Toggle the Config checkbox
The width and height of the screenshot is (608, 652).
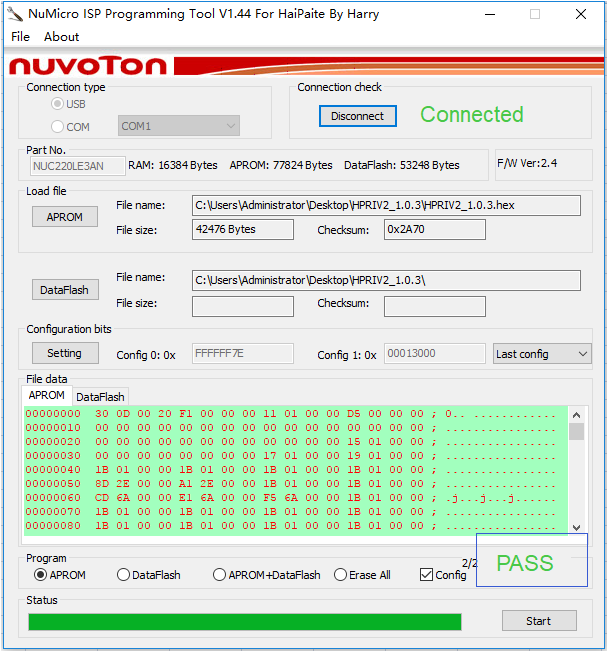[x=426, y=575]
